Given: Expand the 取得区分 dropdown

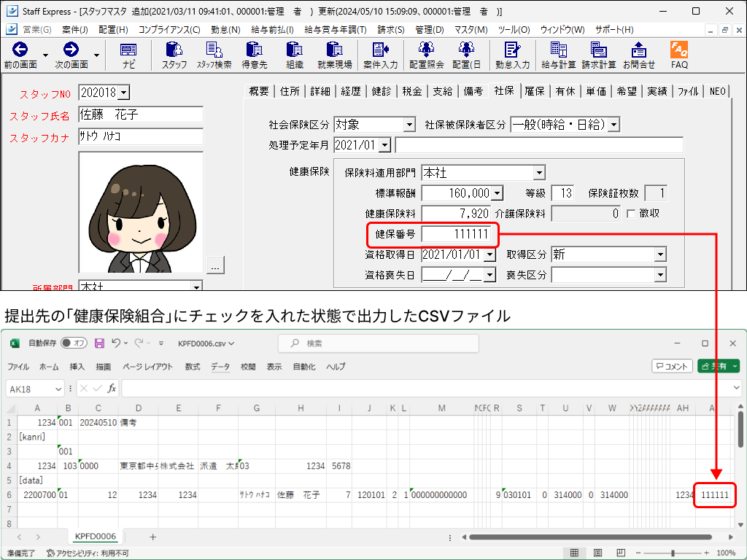Looking at the screenshot, I should 659,254.
